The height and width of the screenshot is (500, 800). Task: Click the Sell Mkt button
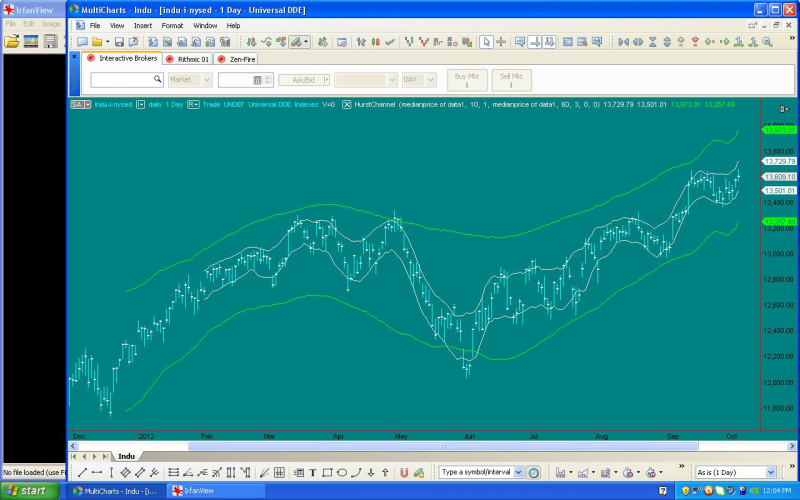[511, 80]
